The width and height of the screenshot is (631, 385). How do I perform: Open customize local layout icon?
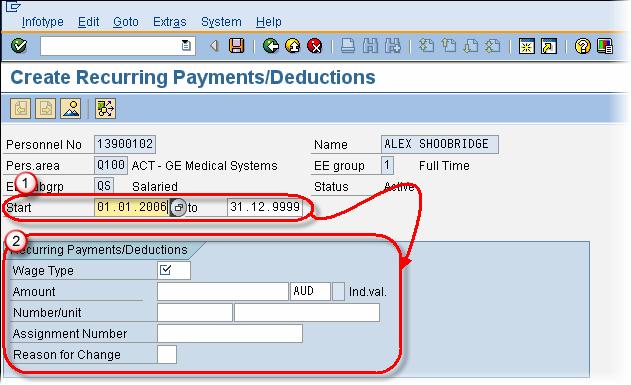[605, 46]
